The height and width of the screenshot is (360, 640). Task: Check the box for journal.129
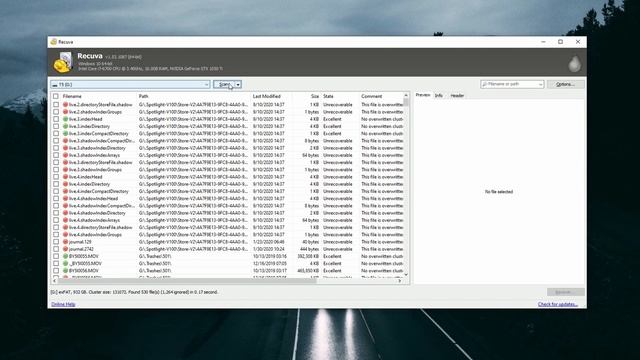pos(56,242)
